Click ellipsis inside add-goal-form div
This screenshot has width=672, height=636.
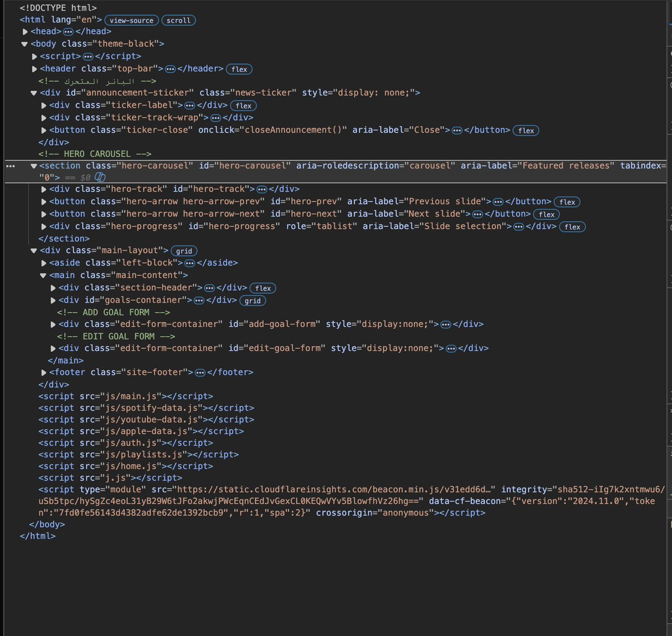pyautogui.click(x=446, y=324)
